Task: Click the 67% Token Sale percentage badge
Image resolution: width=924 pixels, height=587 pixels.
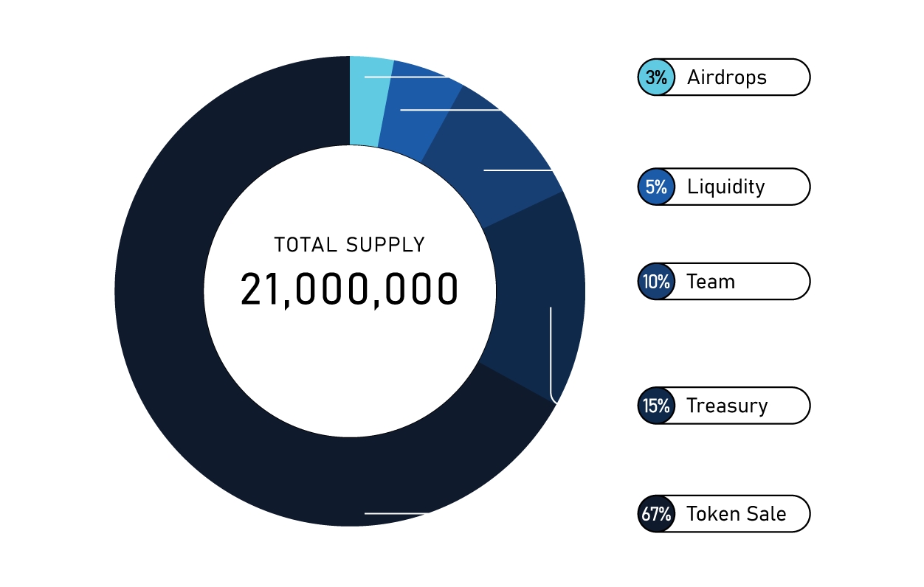Action: click(x=656, y=514)
